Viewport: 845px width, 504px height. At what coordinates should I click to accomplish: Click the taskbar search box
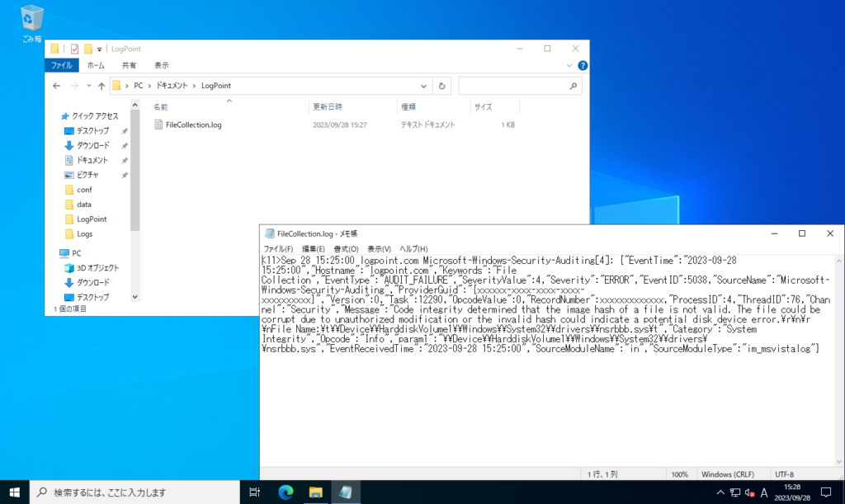pyautogui.click(x=135, y=492)
